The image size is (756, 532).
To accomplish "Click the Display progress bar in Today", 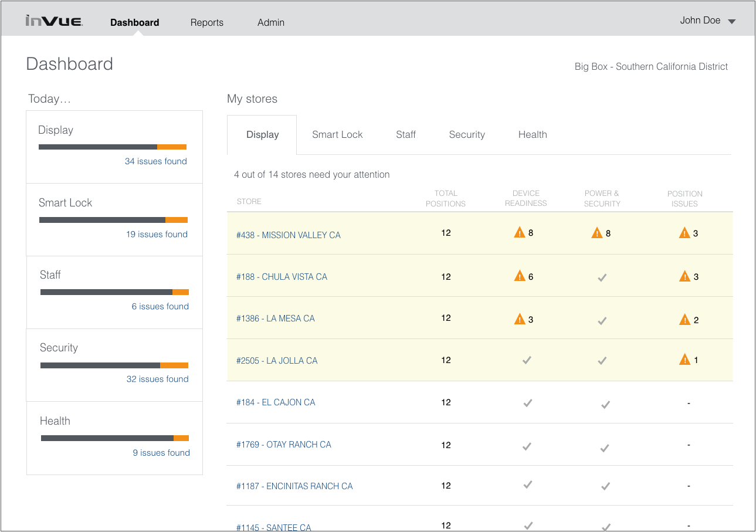I will (113, 147).
